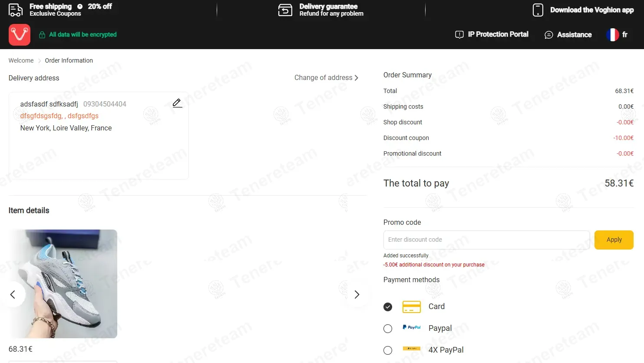This screenshot has width=644, height=363.
Task: Click the phone icon for app download
Action: coord(538,10)
